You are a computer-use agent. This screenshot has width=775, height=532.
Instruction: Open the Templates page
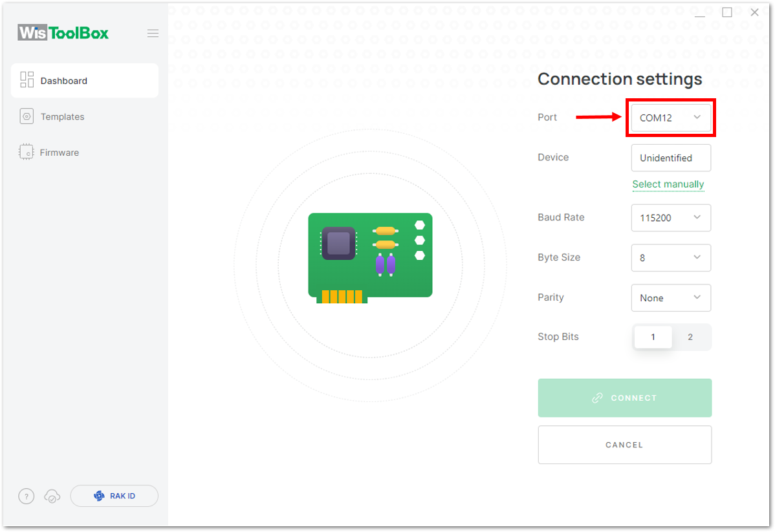(x=52, y=116)
